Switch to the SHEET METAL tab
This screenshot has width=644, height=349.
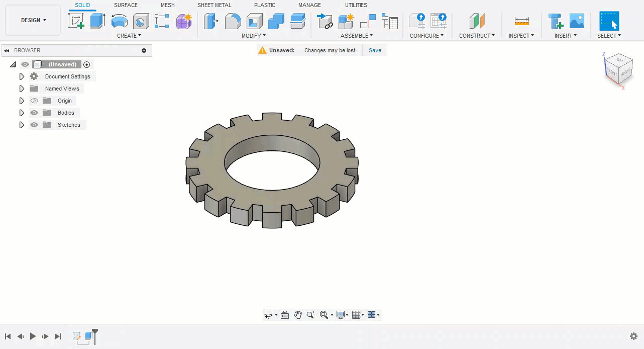tap(214, 5)
